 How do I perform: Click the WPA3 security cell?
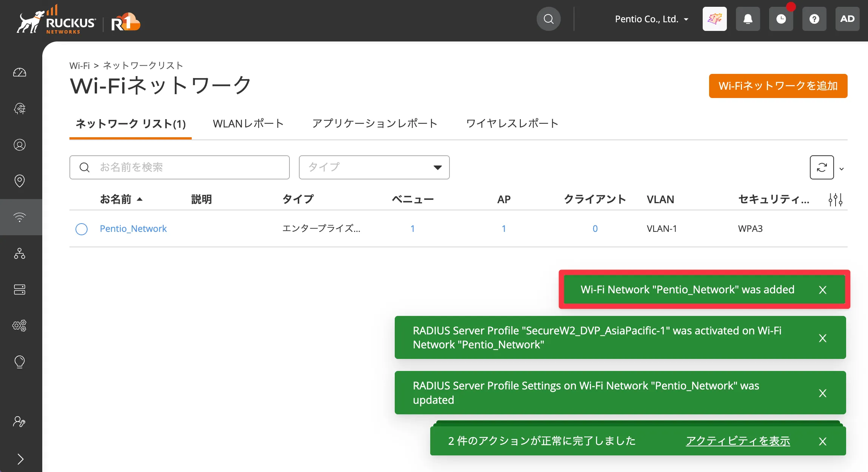coord(750,228)
